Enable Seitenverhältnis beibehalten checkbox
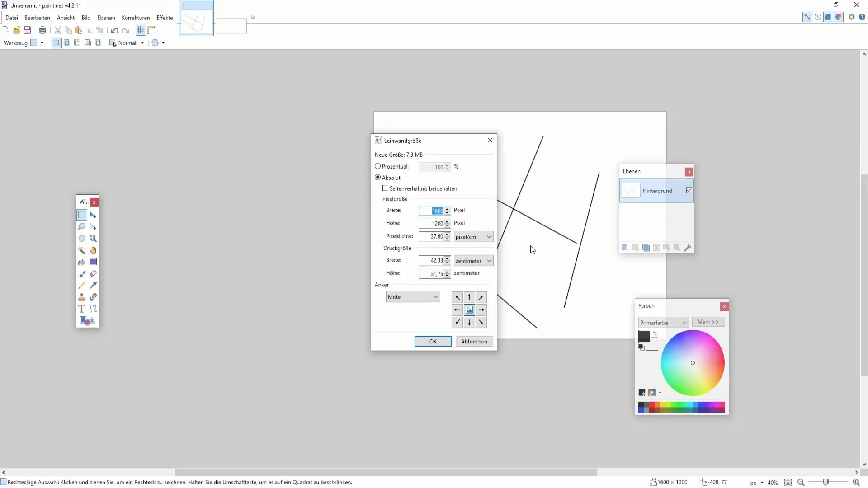The width and height of the screenshot is (868, 488). 386,188
